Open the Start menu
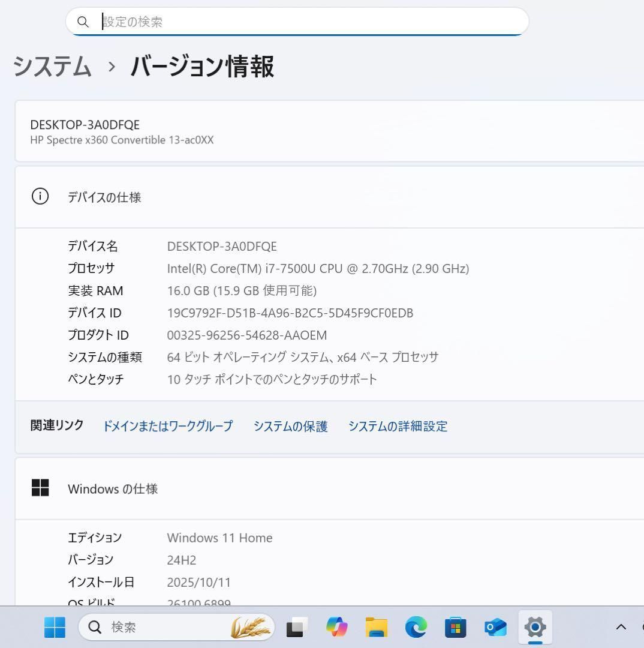Viewport: 644px width, 648px height. (x=55, y=627)
